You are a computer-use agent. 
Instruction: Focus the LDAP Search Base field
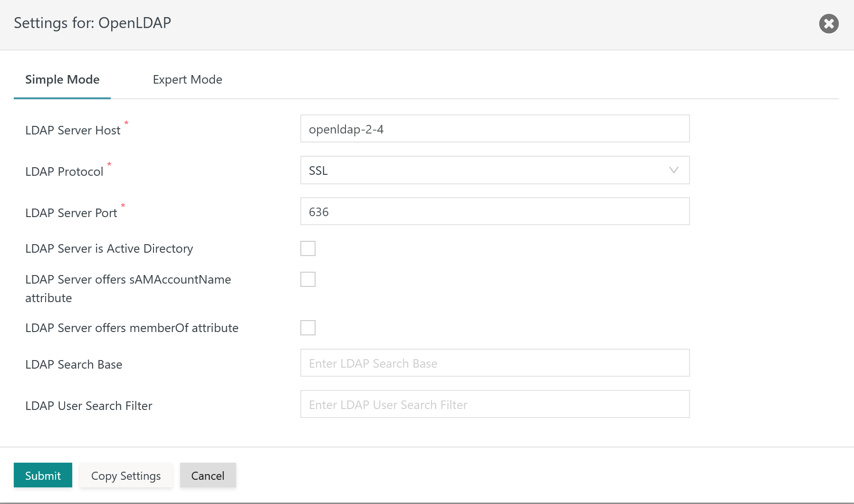(495, 363)
